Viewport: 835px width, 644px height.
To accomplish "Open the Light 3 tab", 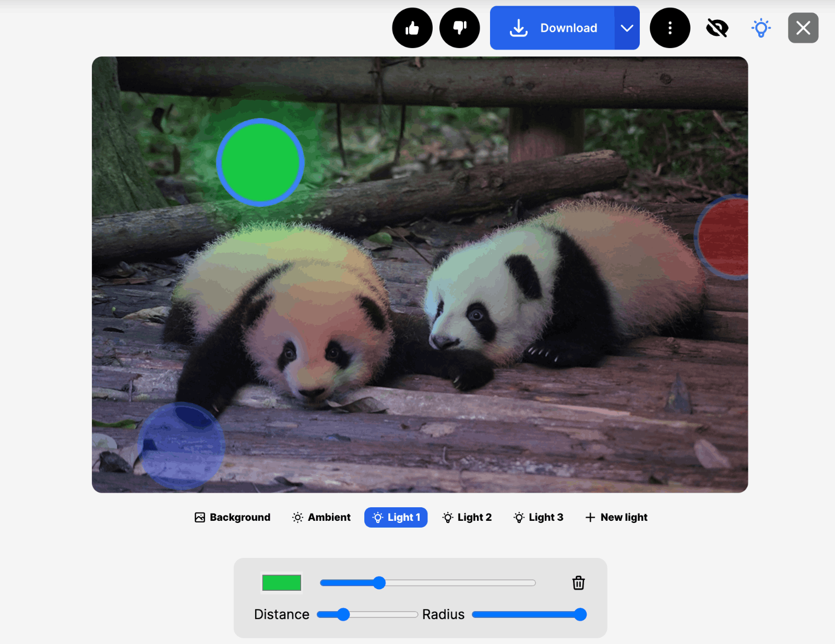I will click(x=539, y=517).
